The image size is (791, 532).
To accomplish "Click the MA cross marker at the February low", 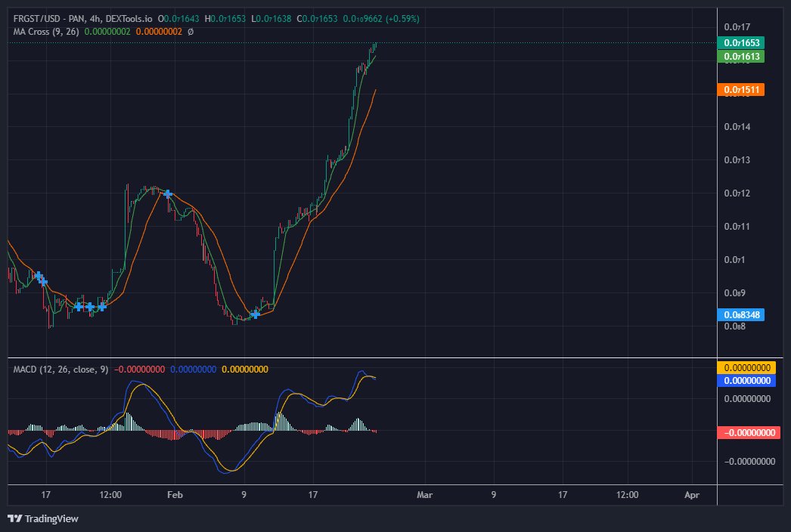I will (256, 314).
